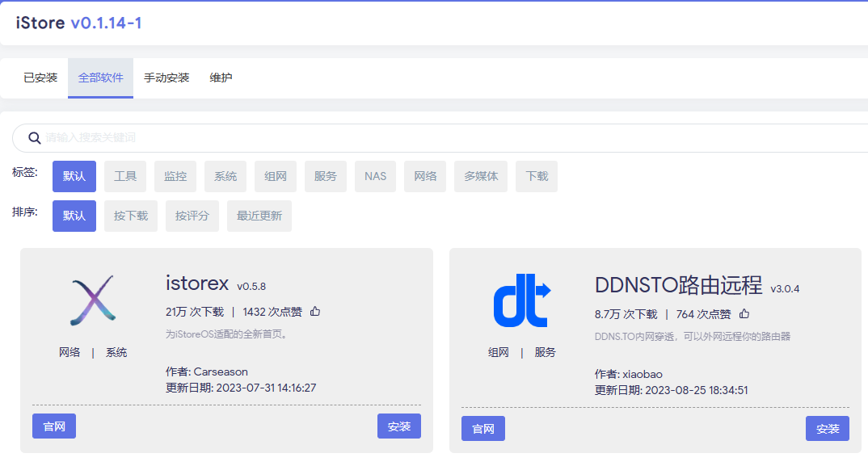Click the search magnifier icon

pyautogui.click(x=35, y=138)
